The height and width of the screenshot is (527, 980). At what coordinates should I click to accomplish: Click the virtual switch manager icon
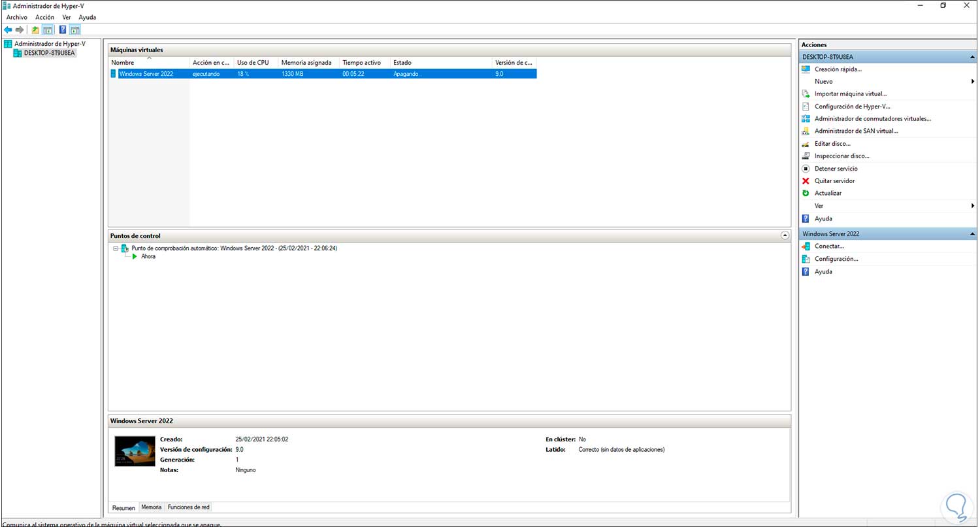coord(806,119)
